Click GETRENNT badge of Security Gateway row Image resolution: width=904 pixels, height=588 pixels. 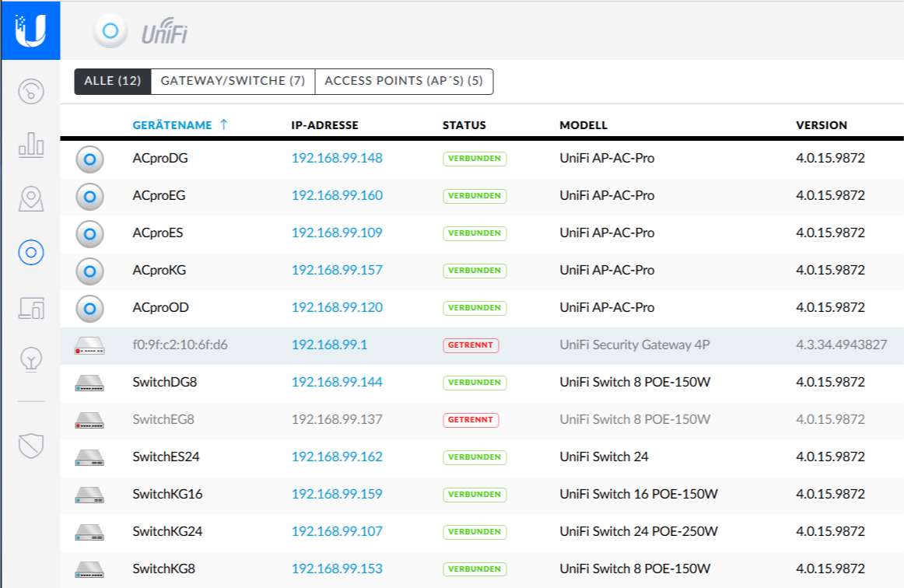pos(471,345)
